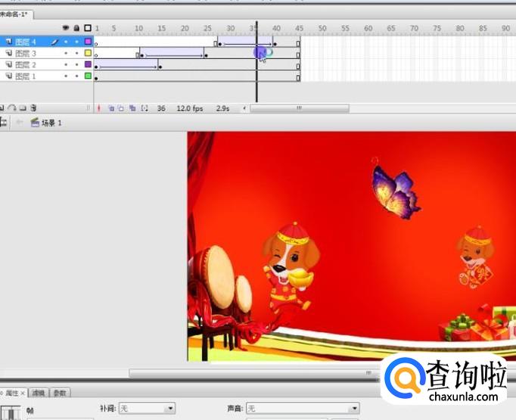The image size is (516, 420).
Task: Click the page icon of layer 图层 1
Action: pyautogui.click(x=9, y=76)
